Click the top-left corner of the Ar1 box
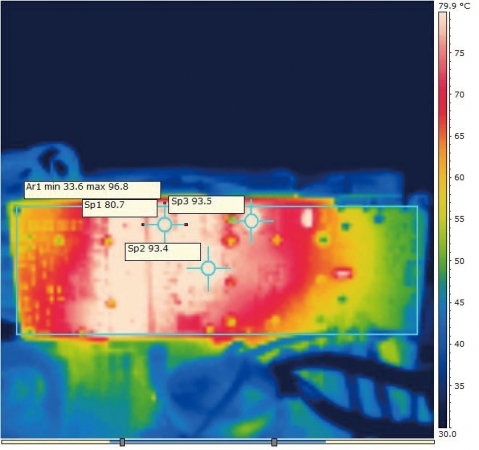This screenshot has height=450, width=479. coord(17,207)
